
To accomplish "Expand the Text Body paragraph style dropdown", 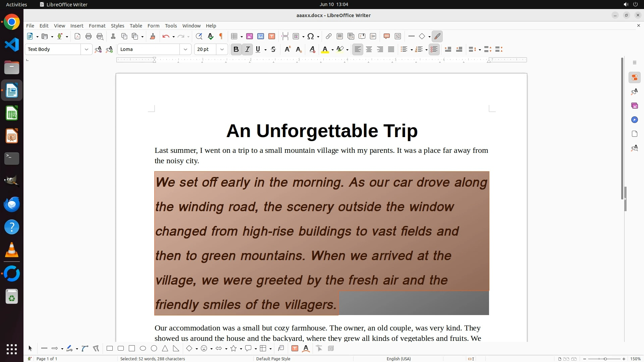I will pos(87,49).
